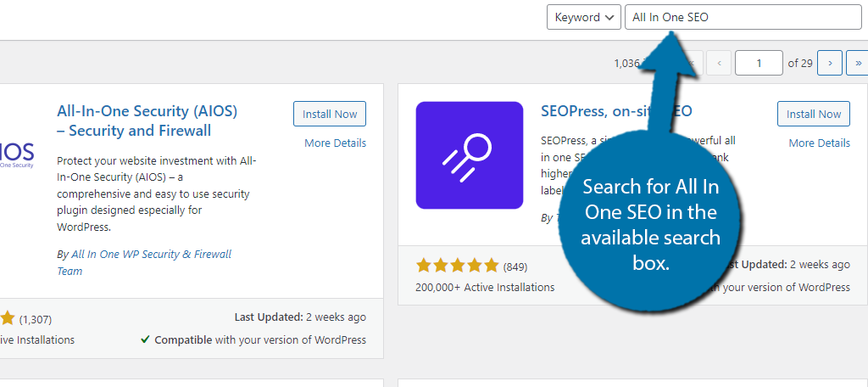
Task: Go to the next results page arrow
Action: 830,63
